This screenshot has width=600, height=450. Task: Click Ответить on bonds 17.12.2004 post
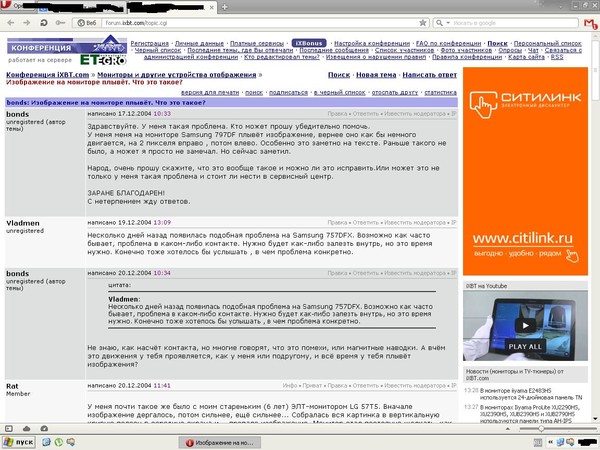[365, 114]
